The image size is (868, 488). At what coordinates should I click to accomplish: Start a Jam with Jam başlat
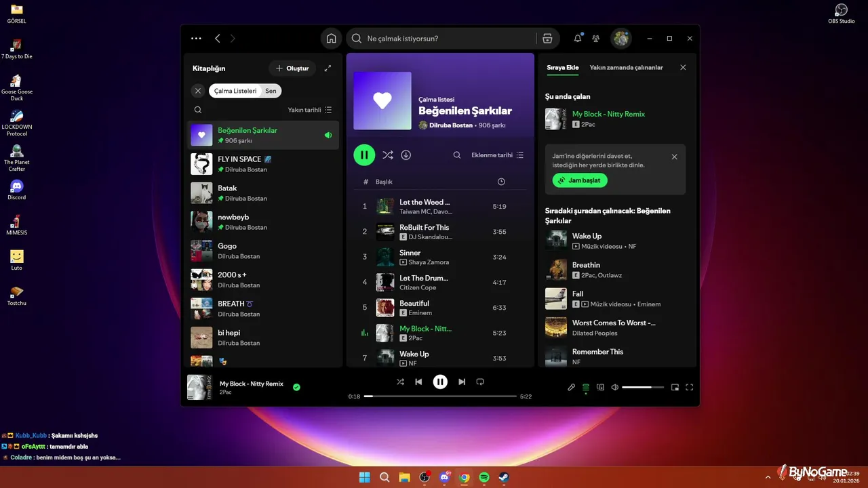coord(580,180)
